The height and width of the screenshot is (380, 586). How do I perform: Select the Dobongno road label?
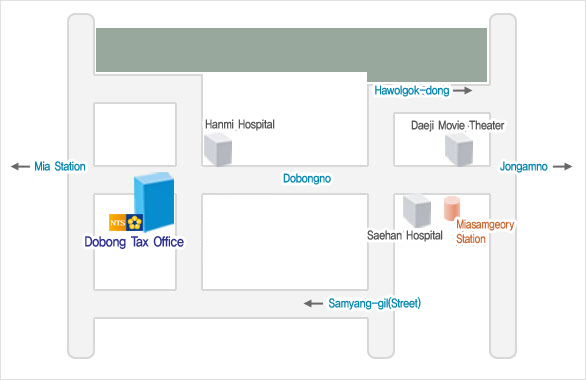[307, 178]
